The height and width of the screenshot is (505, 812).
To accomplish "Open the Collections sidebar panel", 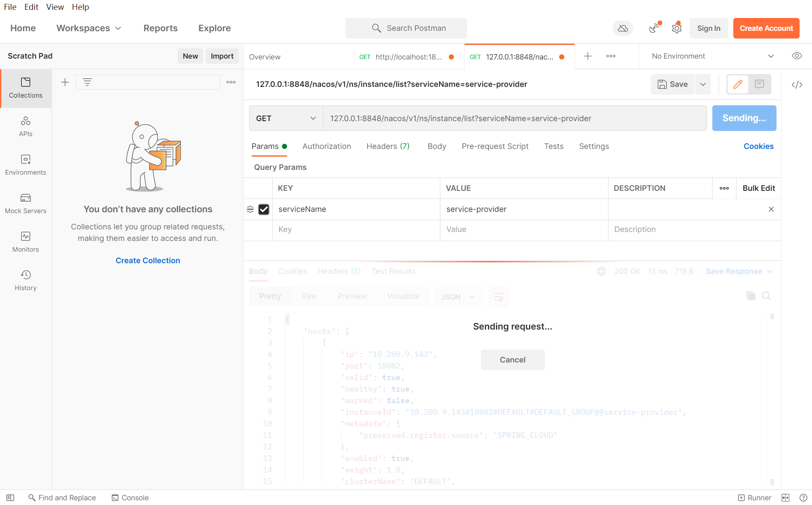I will point(26,88).
